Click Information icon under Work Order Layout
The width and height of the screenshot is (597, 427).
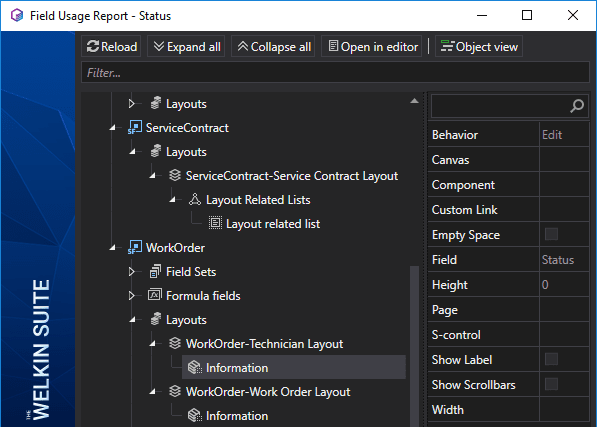point(195,416)
